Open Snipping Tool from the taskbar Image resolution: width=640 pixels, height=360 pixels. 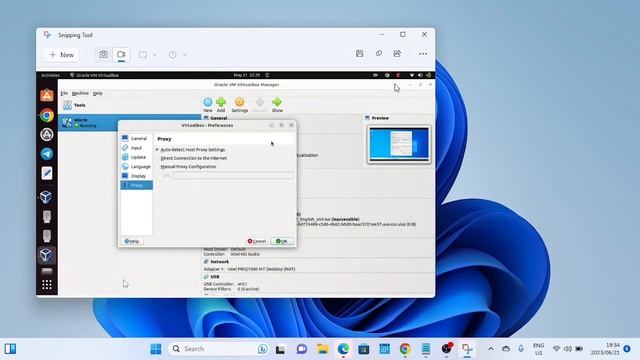467,349
